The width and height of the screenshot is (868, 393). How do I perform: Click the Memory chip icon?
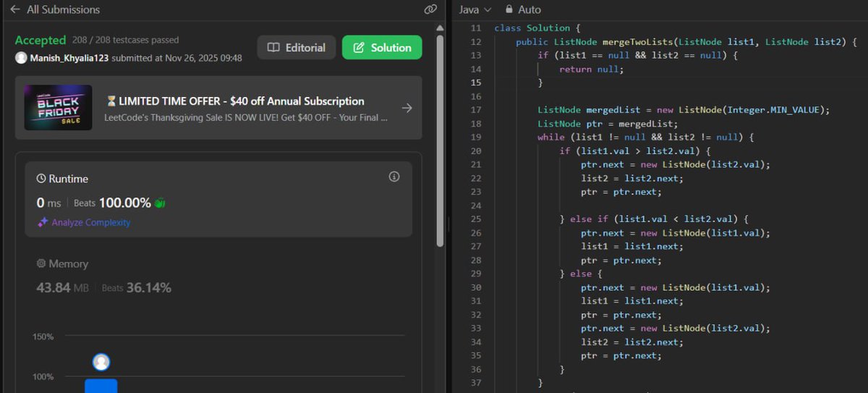(41, 264)
